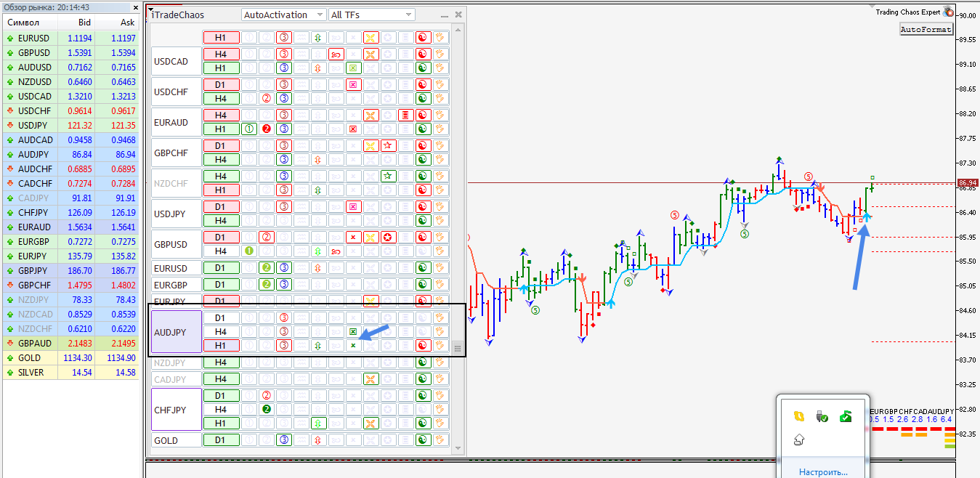Click the Trading Chaos Expert hat icon

click(948, 11)
